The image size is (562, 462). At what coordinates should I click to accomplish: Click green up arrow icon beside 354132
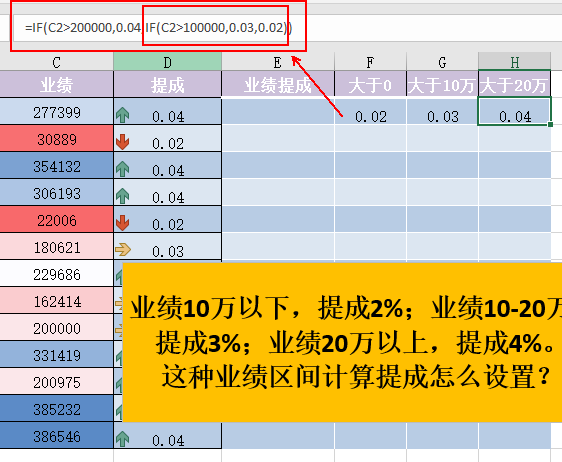pyautogui.click(x=123, y=169)
